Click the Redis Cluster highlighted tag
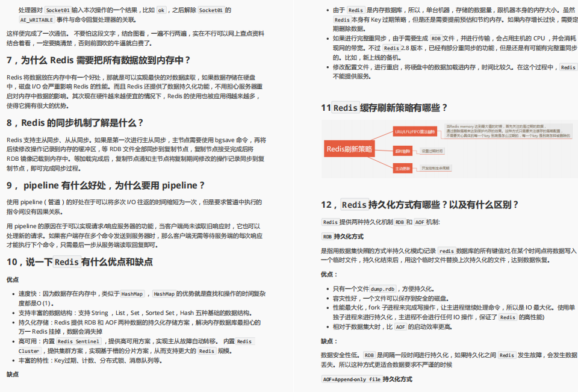Image resolution: width=578 pixels, height=392 pixels. pos(28,350)
